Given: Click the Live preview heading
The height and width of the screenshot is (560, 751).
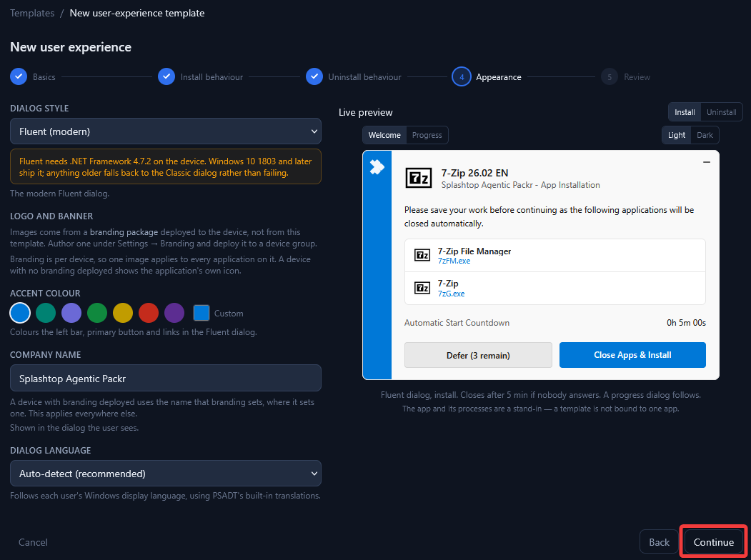Looking at the screenshot, I should (x=365, y=112).
